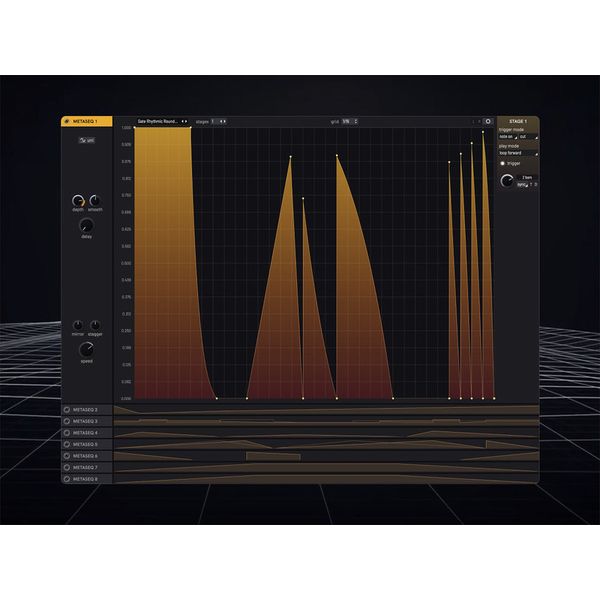The height and width of the screenshot is (600, 600).
Task: Open the play mode loop forward dropdown
Action: (x=518, y=153)
